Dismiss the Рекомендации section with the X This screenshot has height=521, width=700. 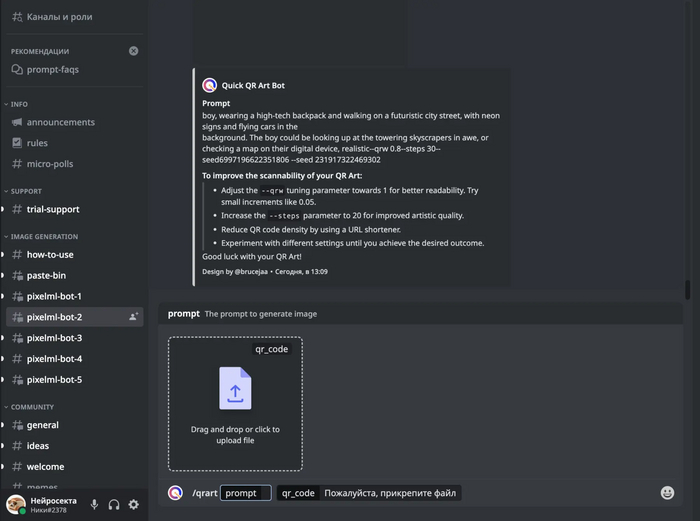[x=133, y=51]
